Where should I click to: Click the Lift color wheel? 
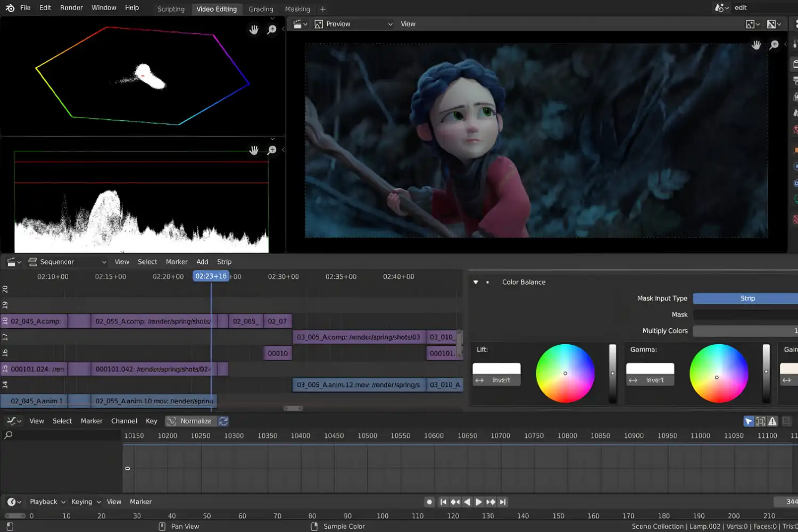(x=565, y=373)
